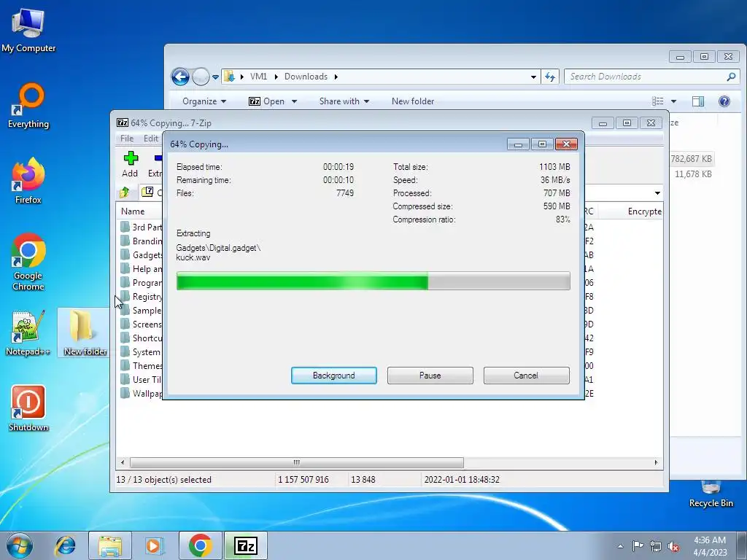747x560 pixels.
Task: Select the Themes folder row
Action: point(142,366)
